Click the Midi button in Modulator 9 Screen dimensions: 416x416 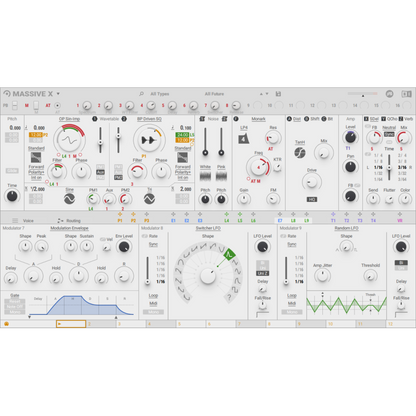292,303
